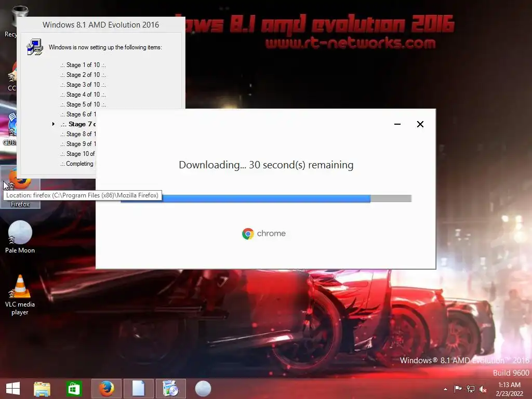Open Pale Moon from the taskbar
The width and height of the screenshot is (532, 399).
(203, 389)
